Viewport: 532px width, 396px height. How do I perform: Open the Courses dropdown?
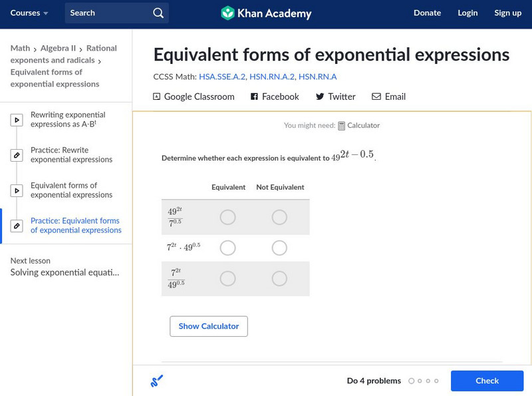[x=29, y=13]
